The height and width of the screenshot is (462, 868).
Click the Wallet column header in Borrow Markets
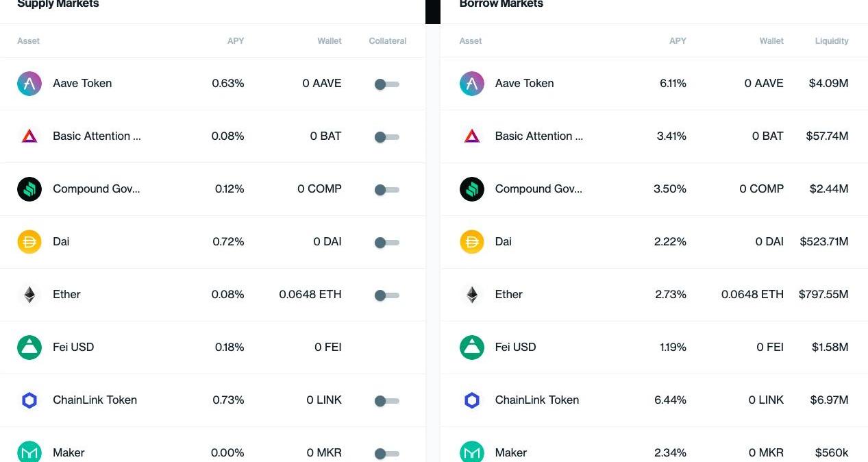coord(771,41)
